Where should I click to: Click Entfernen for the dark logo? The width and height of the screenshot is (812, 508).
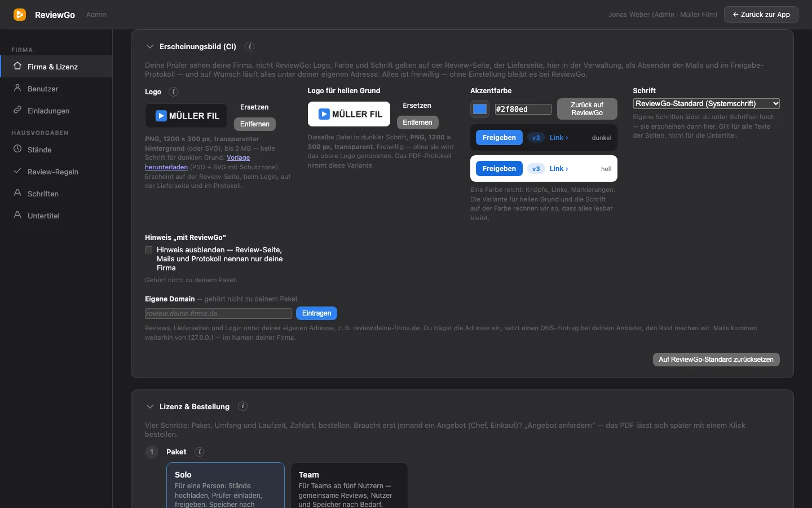click(x=255, y=124)
